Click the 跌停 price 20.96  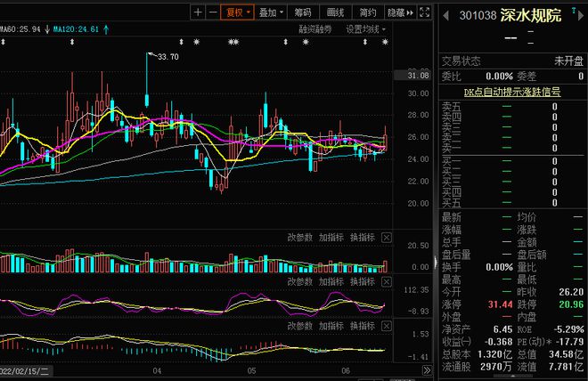[x=571, y=304]
